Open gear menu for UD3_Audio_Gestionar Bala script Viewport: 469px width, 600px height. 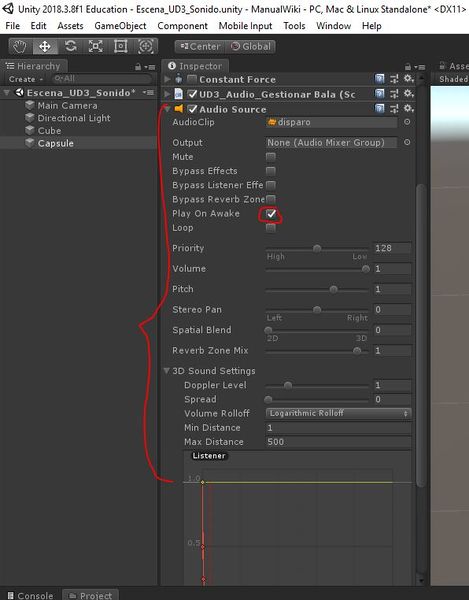coord(409,93)
